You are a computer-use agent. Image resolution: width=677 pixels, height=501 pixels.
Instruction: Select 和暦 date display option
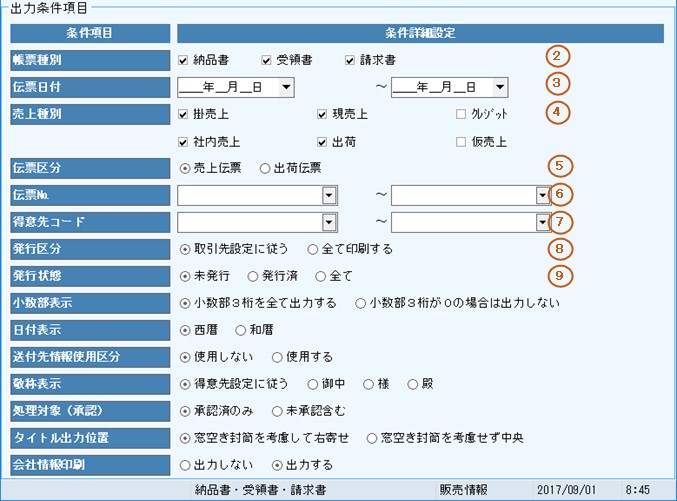coord(241,329)
